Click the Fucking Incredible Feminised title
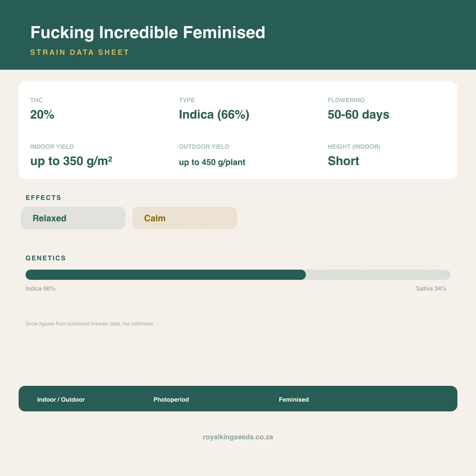Screen dimensions: 476x476 (148, 33)
